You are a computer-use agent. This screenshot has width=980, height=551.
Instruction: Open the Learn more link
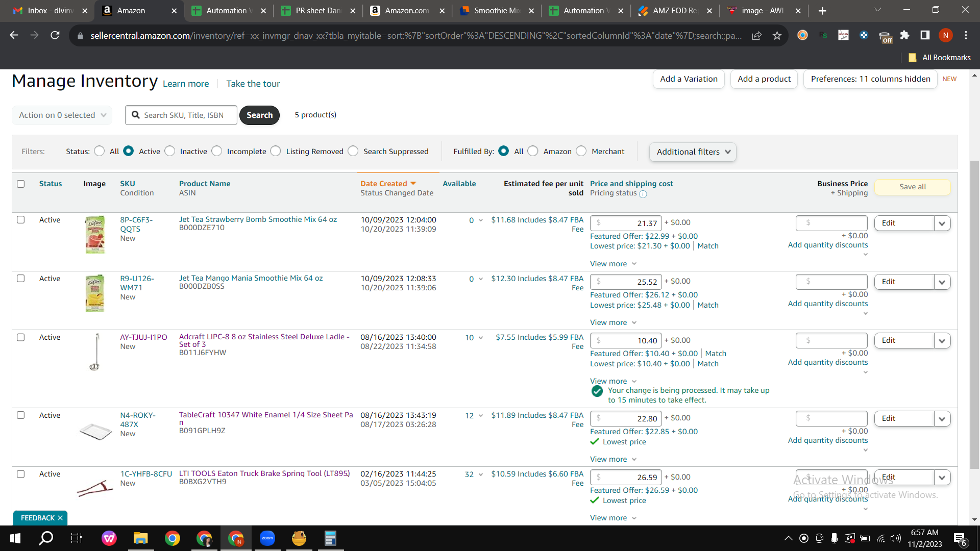186,84
